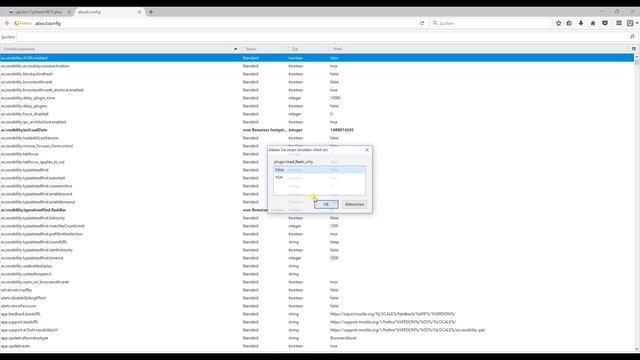Image resolution: width=640 pixels, height=360 pixels.
Task: Select the bold accessibility.lastLoadDate row
Action: [317, 130]
